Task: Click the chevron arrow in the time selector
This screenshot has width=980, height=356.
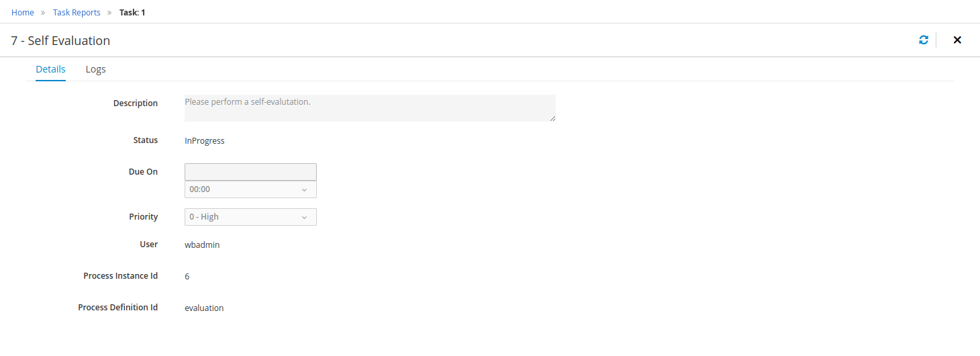Action: [x=304, y=190]
